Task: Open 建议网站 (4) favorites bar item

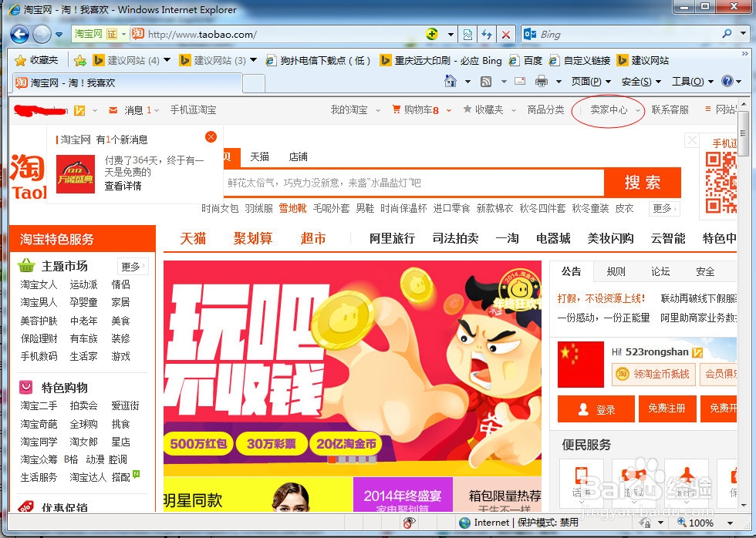Action: [x=131, y=60]
